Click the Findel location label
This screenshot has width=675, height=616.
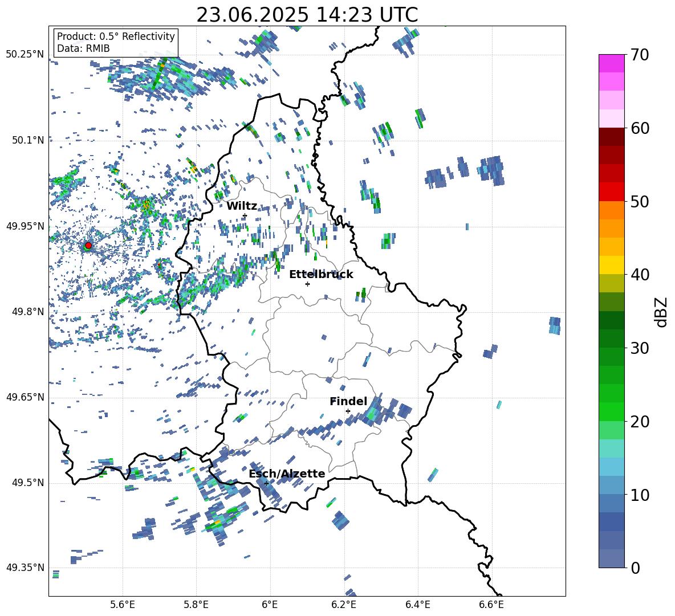348,401
